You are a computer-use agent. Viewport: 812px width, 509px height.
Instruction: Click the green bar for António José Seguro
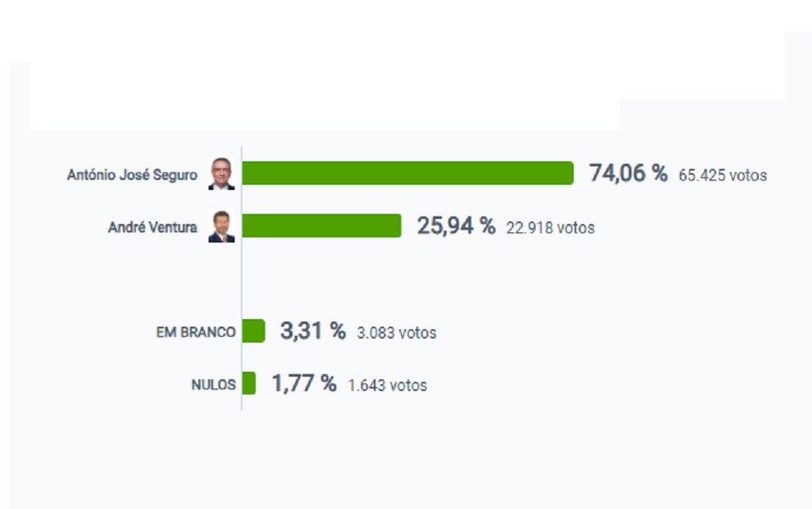(408, 173)
